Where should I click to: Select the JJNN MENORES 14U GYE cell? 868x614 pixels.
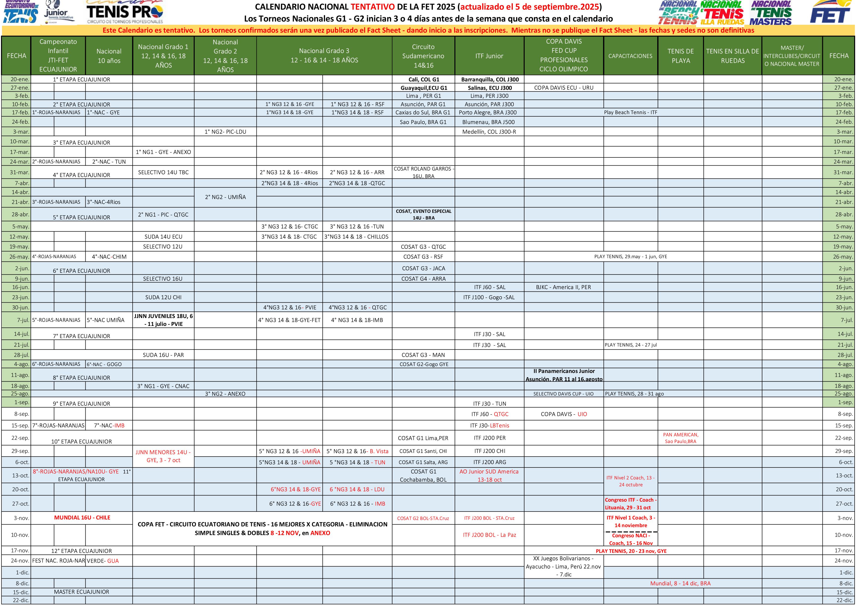tap(163, 456)
